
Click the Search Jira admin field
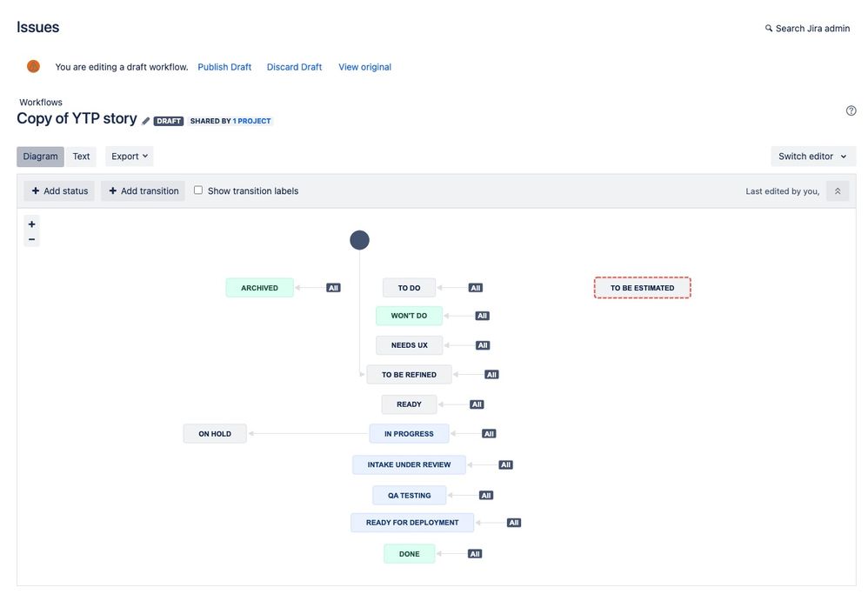808,28
